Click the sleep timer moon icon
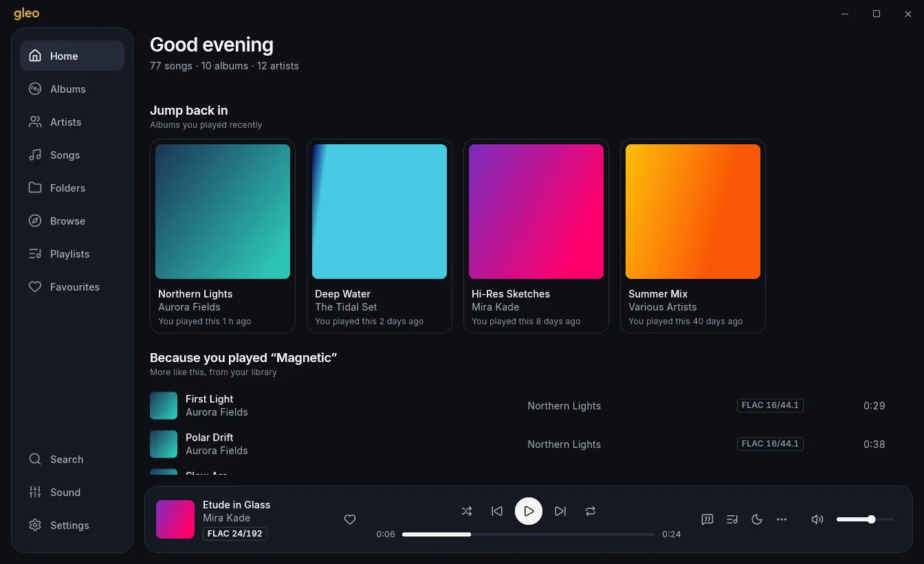This screenshot has width=924, height=564. [x=757, y=519]
